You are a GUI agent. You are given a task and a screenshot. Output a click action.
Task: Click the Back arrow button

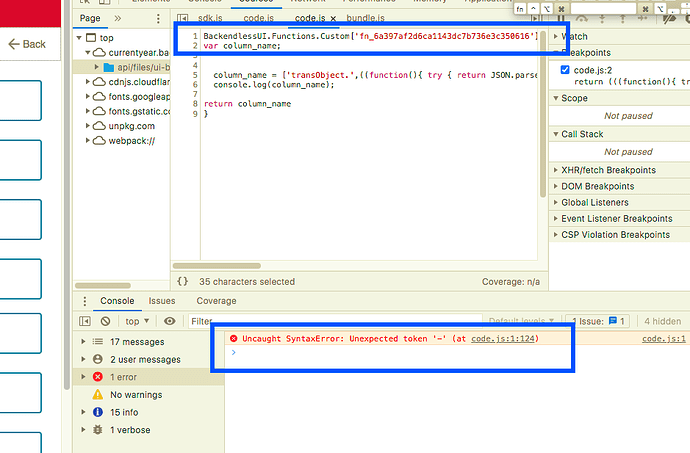point(27,44)
